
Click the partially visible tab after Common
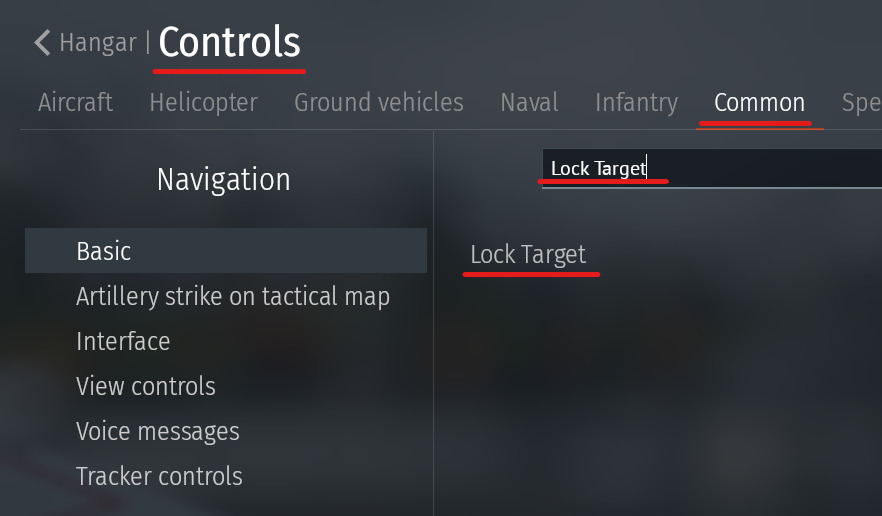[x=861, y=102]
